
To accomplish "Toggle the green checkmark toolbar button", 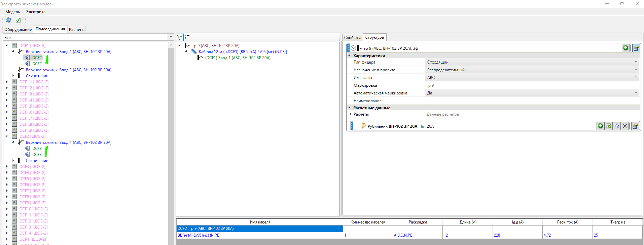I will [x=18, y=20].
